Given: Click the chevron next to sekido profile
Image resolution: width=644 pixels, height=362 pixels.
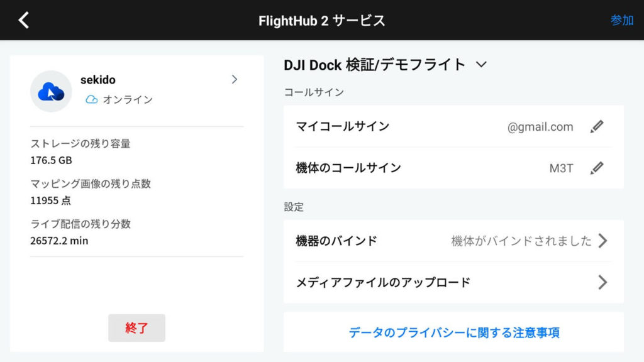Looking at the screenshot, I should (x=234, y=80).
